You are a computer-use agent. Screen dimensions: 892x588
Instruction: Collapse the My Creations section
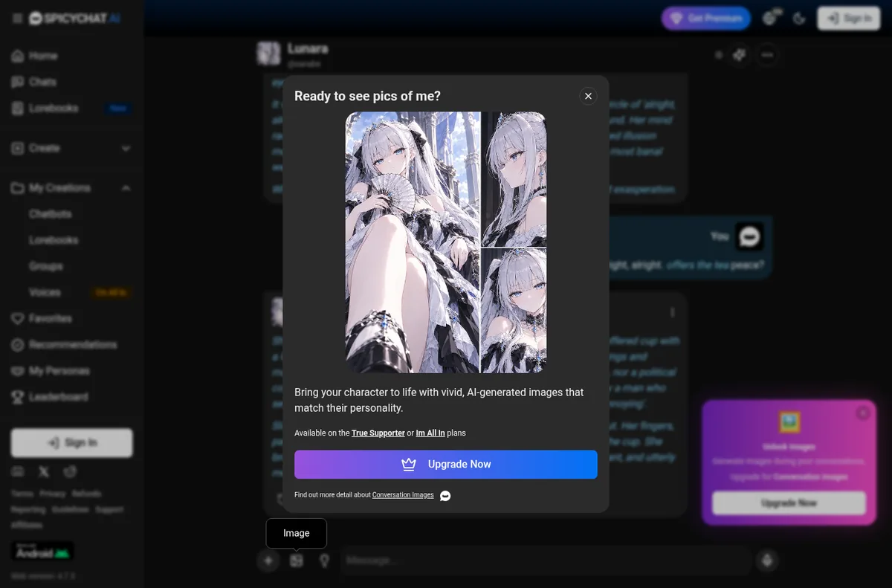(x=126, y=188)
